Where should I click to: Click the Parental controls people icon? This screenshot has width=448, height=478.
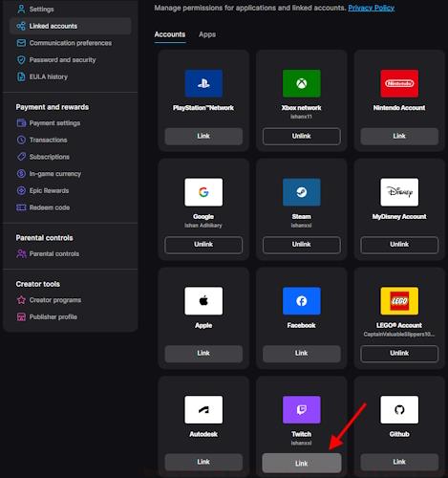click(x=21, y=253)
